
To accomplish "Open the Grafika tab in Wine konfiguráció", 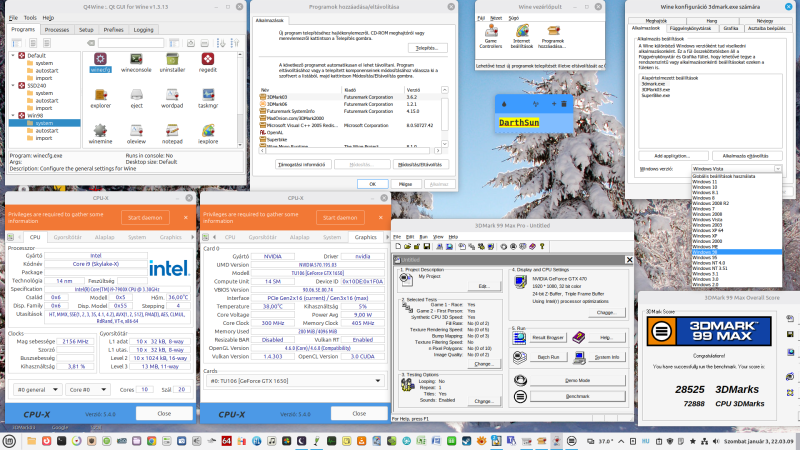I will (730, 29).
